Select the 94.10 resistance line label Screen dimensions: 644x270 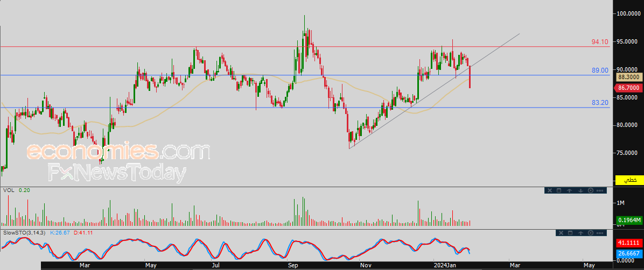pos(600,42)
